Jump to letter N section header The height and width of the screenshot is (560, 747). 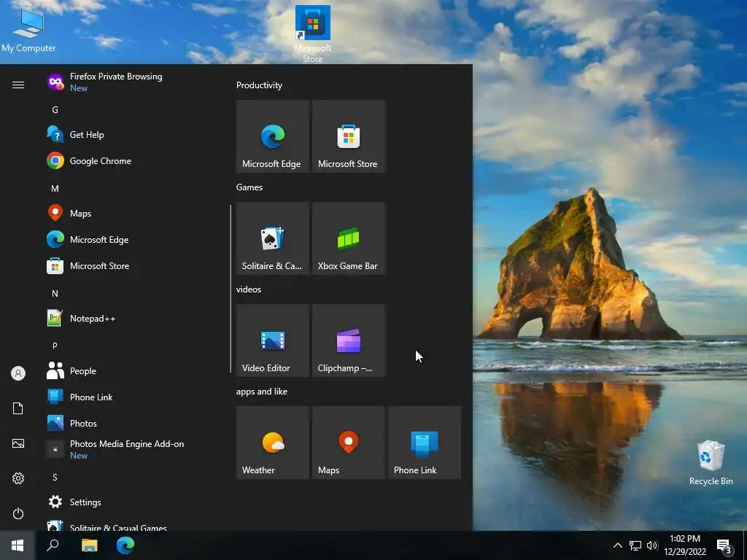(55, 293)
